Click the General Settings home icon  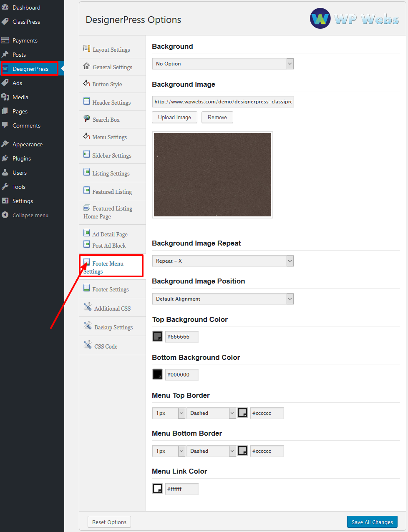(x=87, y=66)
